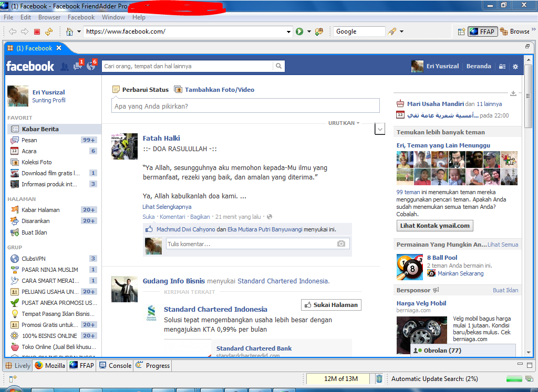Viewport: 538px width, 392px height.
Task: Open the Help menu
Action: click(139, 17)
